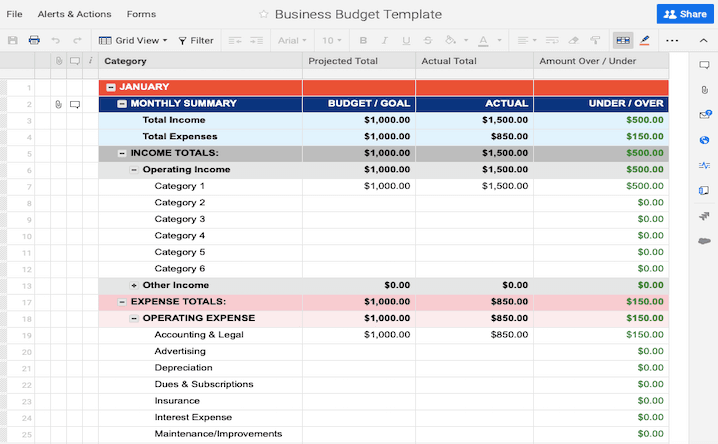
Task: Click the Share button
Action: (x=685, y=14)
